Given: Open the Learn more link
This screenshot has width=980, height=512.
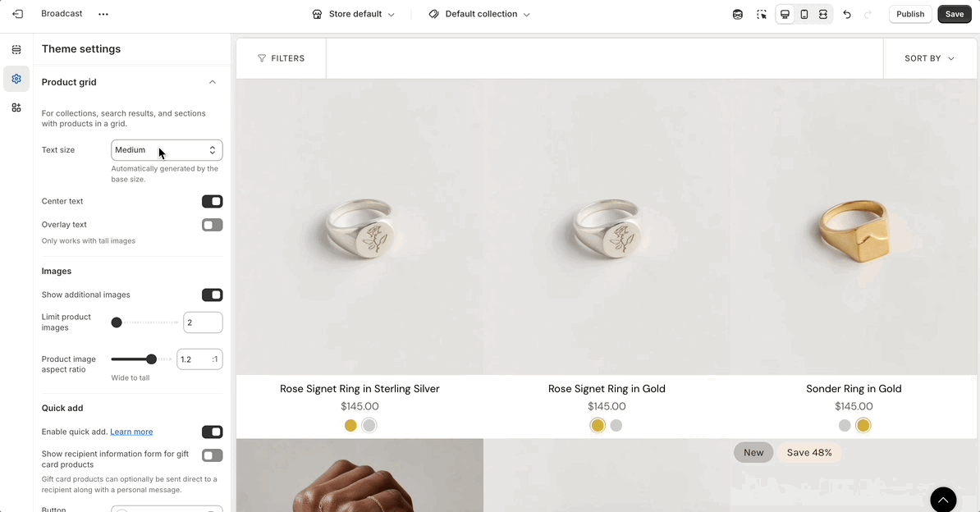Looking at the screenshot, I should [131, 432].
